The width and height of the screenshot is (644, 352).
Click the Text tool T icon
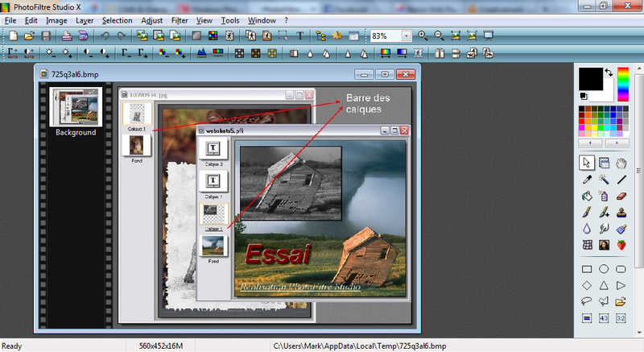click(299, 36)
